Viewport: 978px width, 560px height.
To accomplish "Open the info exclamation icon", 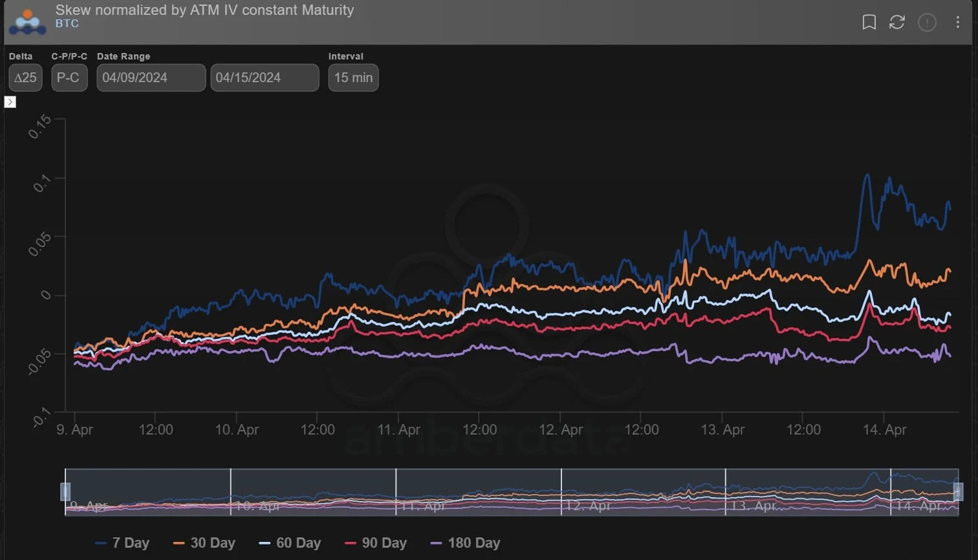I will pyautogui.click(x=927, y=23).
